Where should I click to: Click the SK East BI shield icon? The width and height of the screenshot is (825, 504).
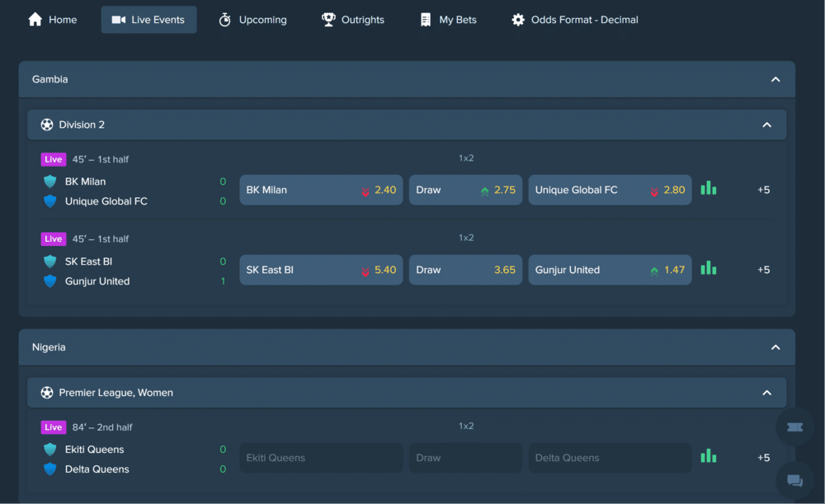click(50, 261)
